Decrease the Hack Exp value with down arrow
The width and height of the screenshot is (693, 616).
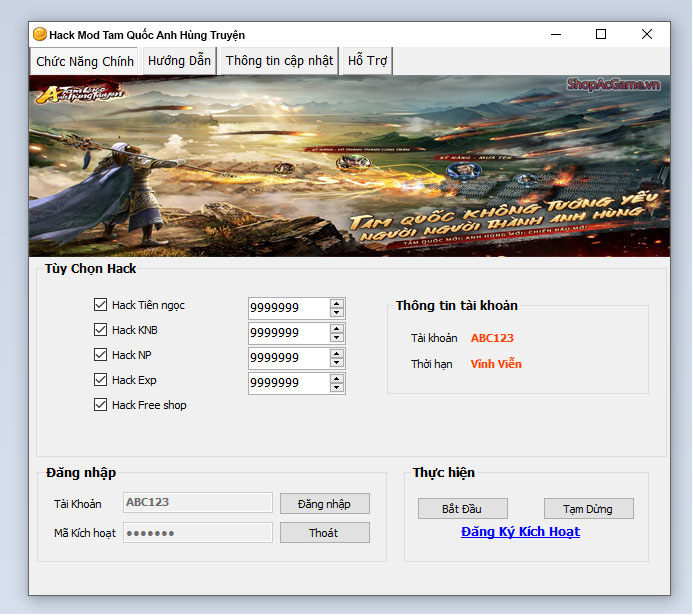point(337,388)
